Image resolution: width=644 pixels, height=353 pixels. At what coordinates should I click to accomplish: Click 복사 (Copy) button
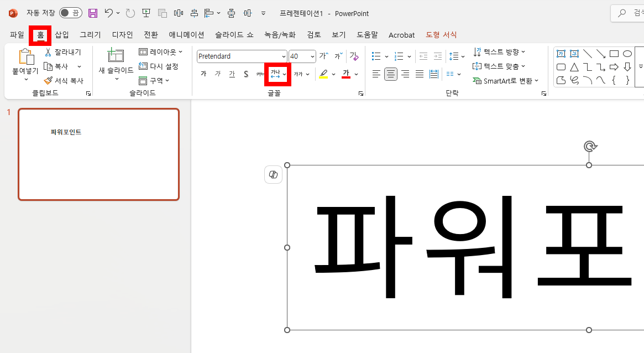tap(56, 66)
